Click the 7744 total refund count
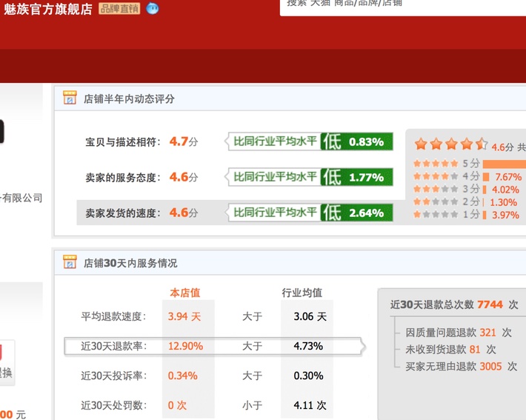Screen dimensions: 526x420 pos(490,304)
